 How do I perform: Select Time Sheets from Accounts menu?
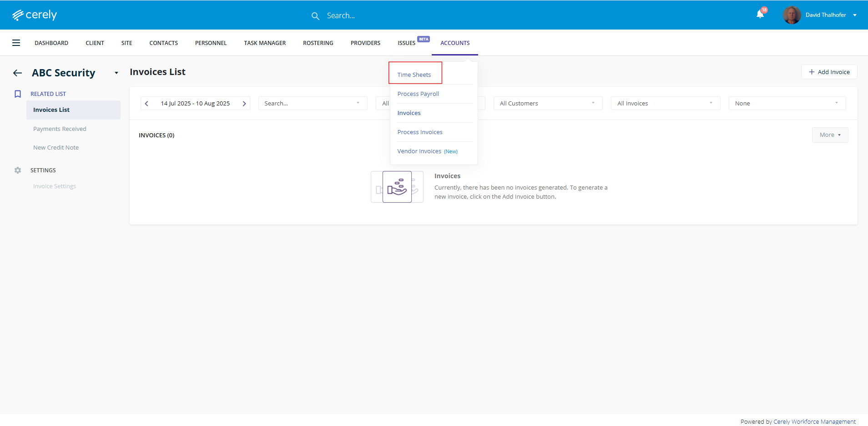point(414,75)
